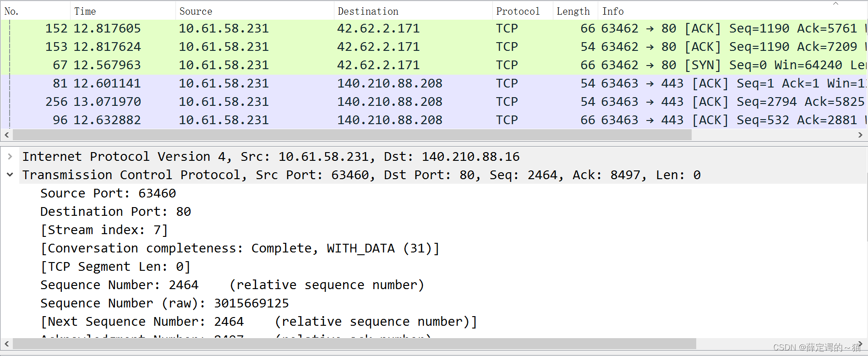Screen dimensions: 868x356
Task: Sort packets by the No. column header
Action: [36, 11]
